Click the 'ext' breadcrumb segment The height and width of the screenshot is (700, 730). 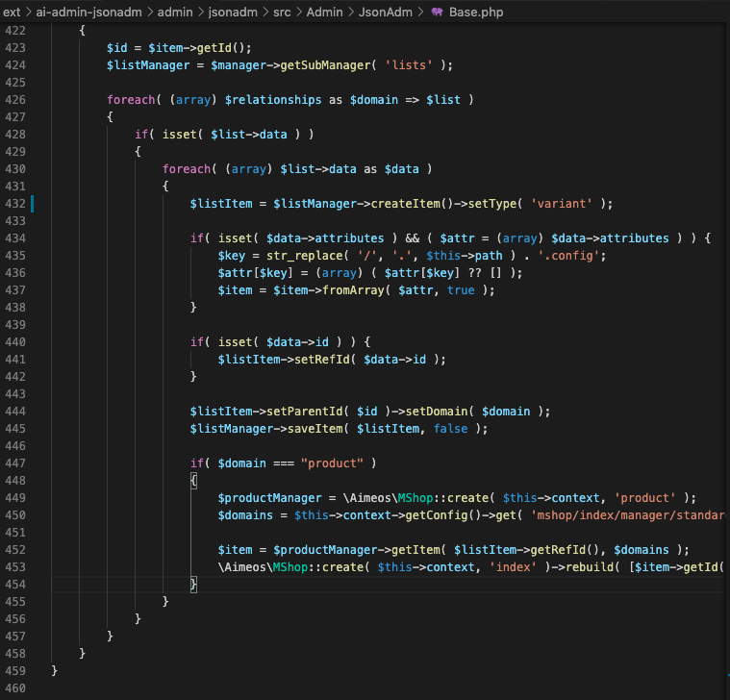click(12, 12)
